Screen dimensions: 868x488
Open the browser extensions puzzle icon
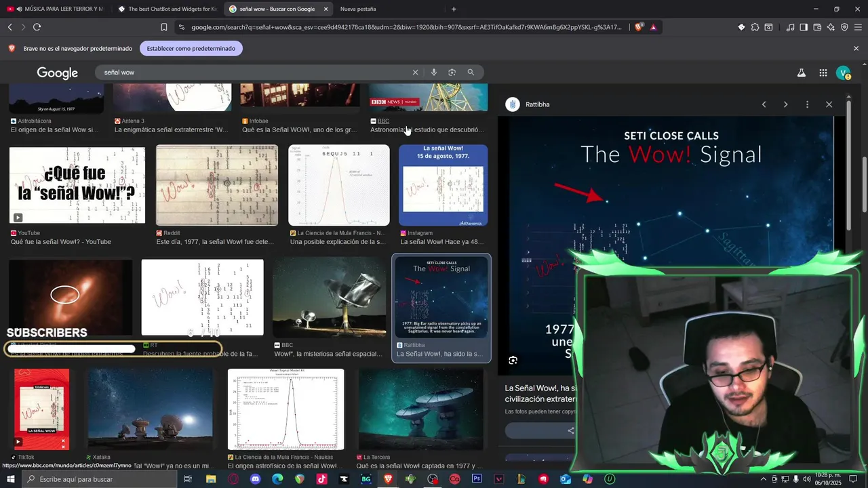[755, 27]
